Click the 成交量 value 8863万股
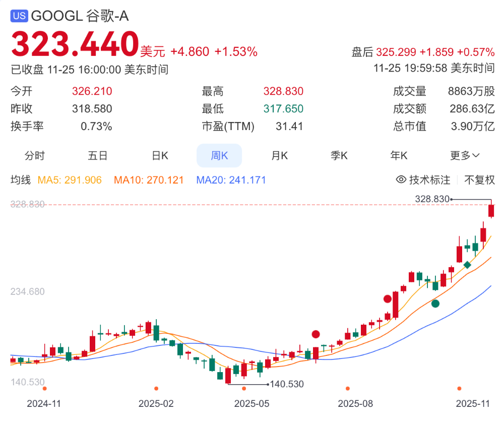 click(471, 91)
